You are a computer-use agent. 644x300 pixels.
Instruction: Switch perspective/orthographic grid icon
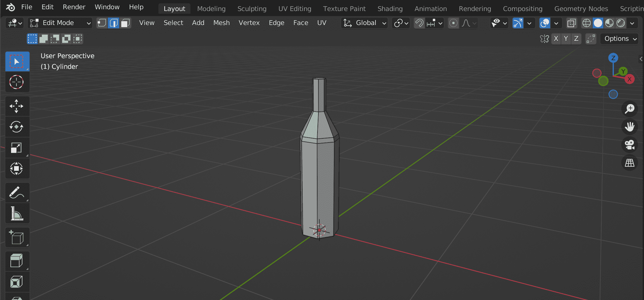tap(630, 163)
